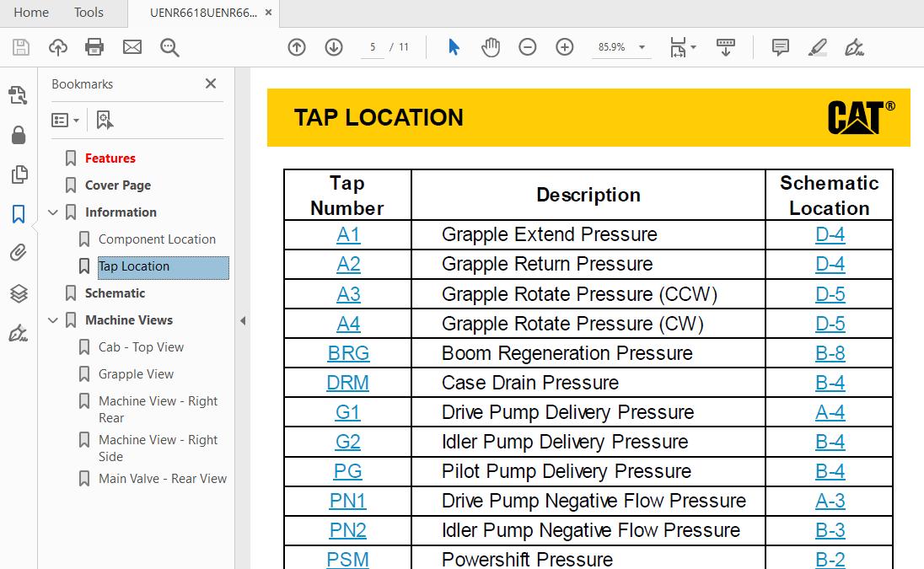Select the highlight text pen icon
The height and width of the screenshot is (569, 924).
point(817,47)
